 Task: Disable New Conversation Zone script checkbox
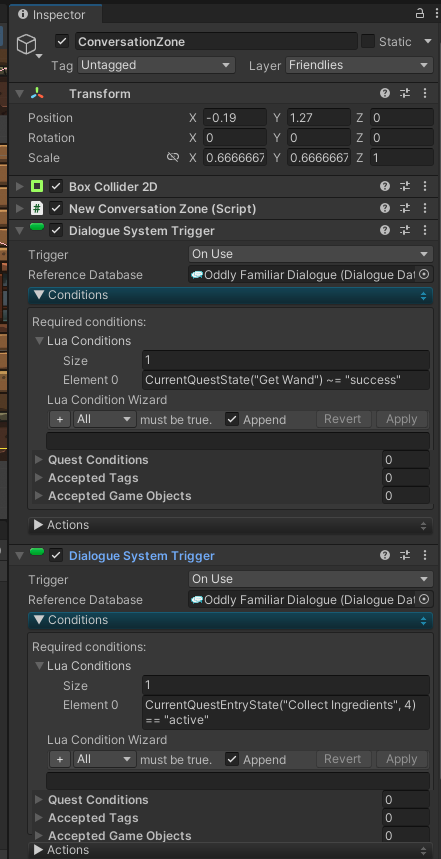coord(55,209)
